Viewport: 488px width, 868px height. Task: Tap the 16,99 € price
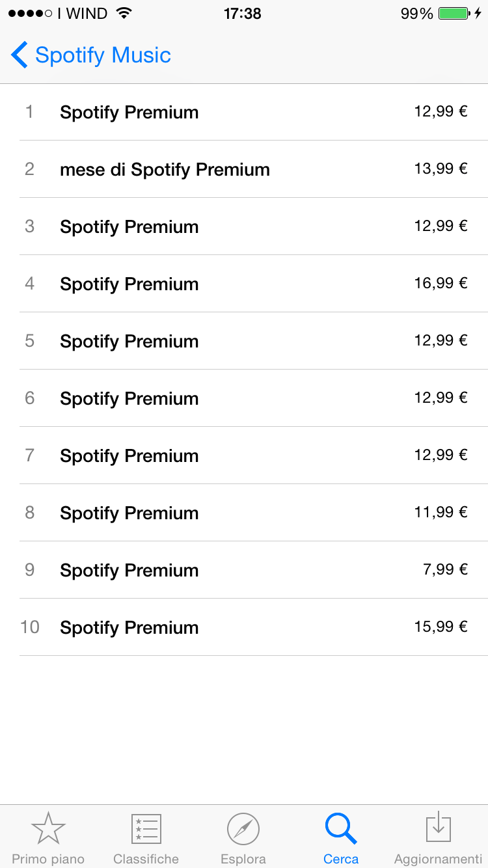point(441,283)
